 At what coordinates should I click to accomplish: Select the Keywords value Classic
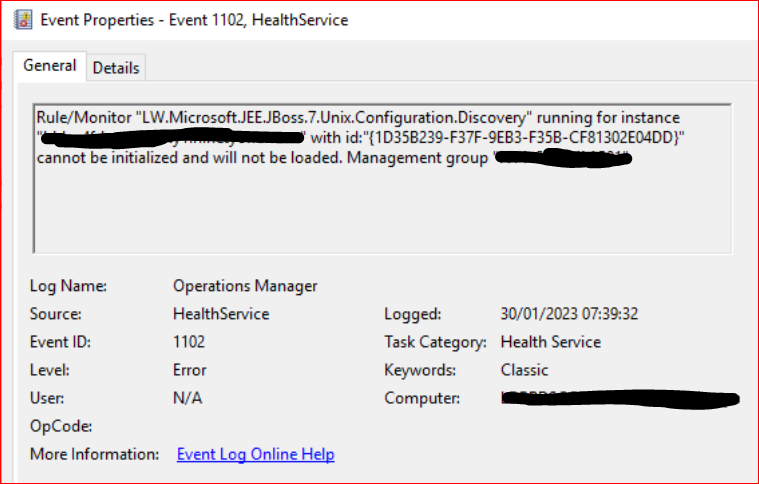click(524, 370)
